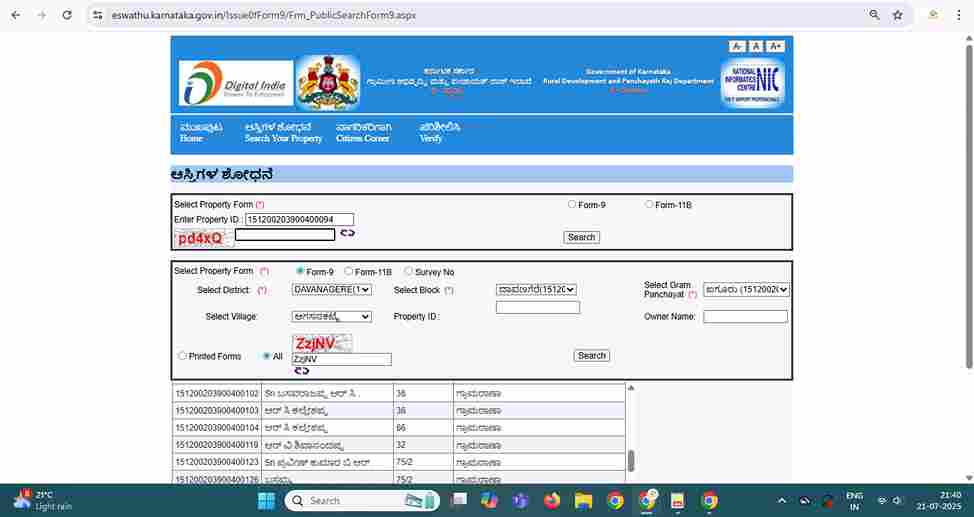Select property ID 151200203900400119 row
This screenshot has width=974, height=517.
click(399, 445)
